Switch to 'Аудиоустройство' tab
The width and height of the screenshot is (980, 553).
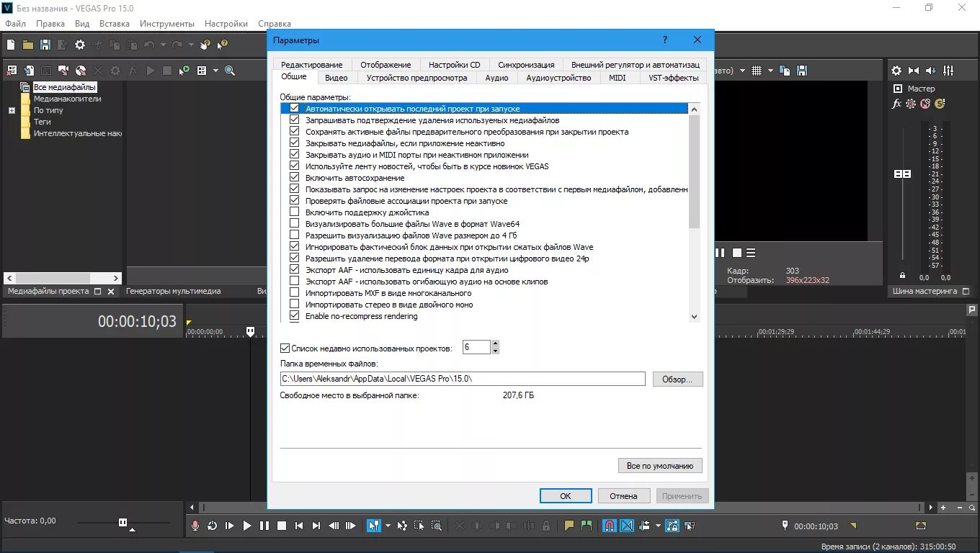click(558, 78)
